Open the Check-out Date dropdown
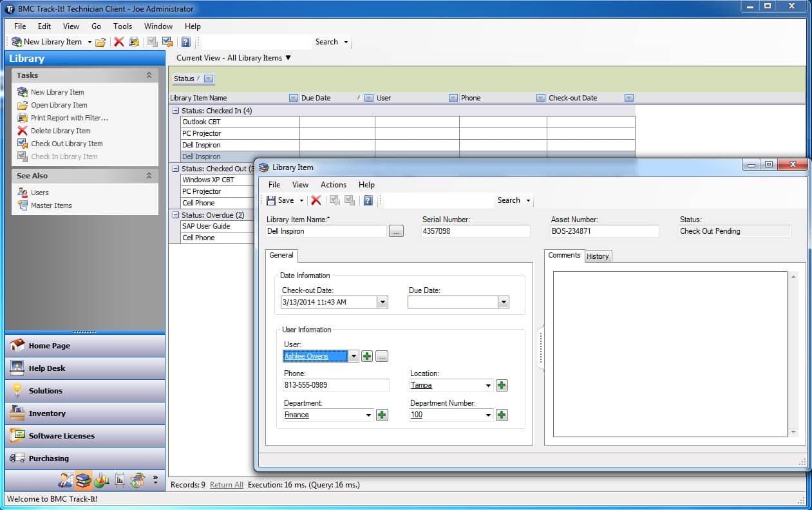This screenshot has width=812, height=510. pyautogui.click(x=382, y=302)
